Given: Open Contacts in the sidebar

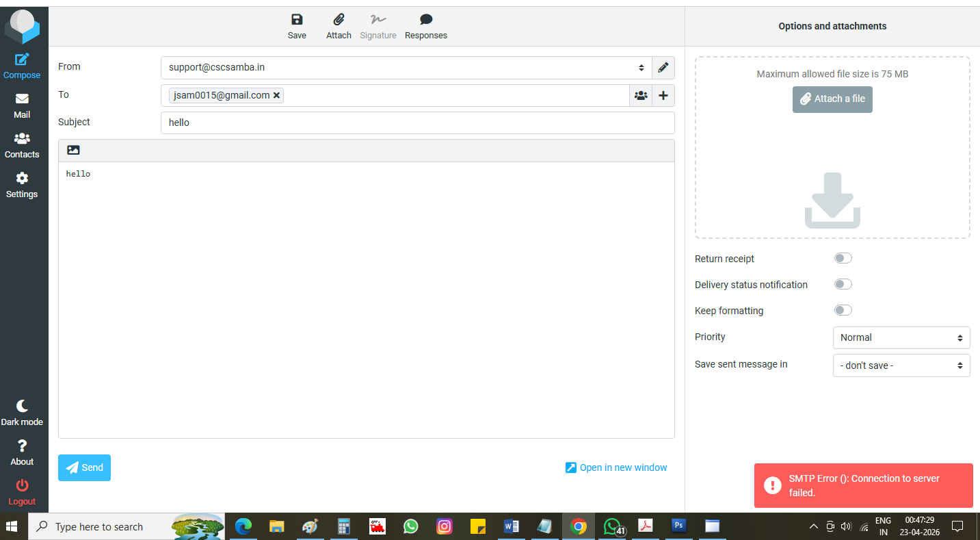Looking at the screenshot, I should pos(22,145).
